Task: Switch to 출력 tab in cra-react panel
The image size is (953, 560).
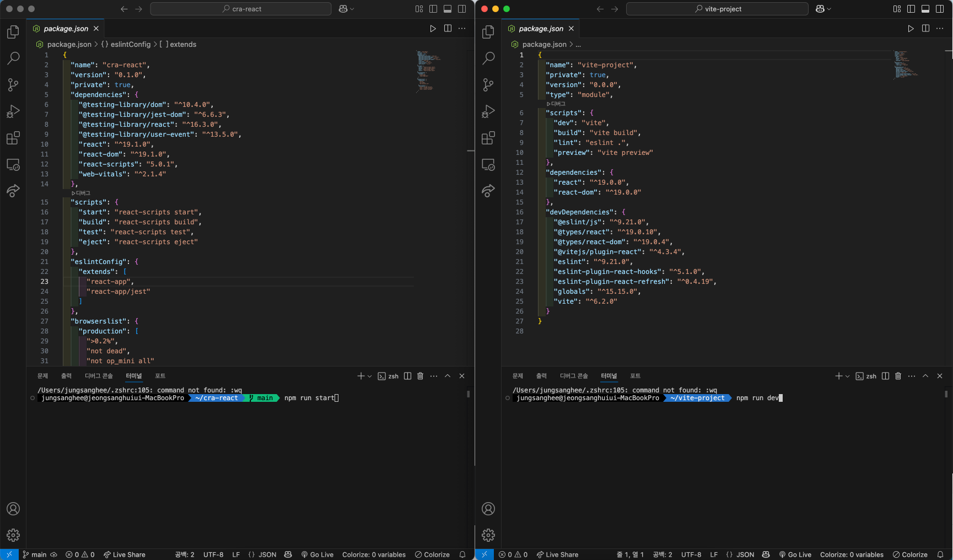Action: tap(66, 376)
